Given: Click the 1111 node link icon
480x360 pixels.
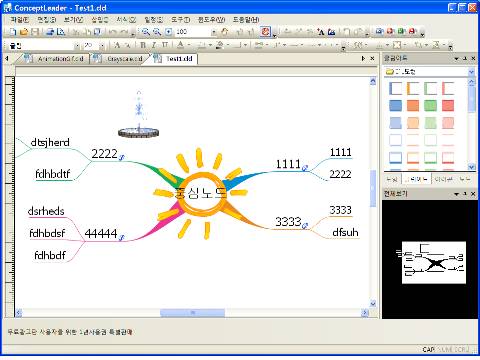Looking at the screenshot, I should click(305, 168).
